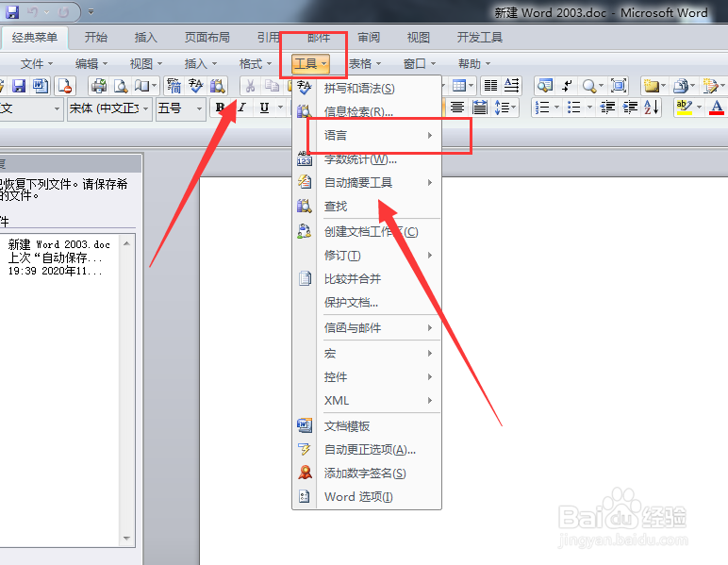Image resolution: width=728 pixels, height=565 pixels.
Task: Open the font name combo box dropdown
Action: (x=146, y=108)
